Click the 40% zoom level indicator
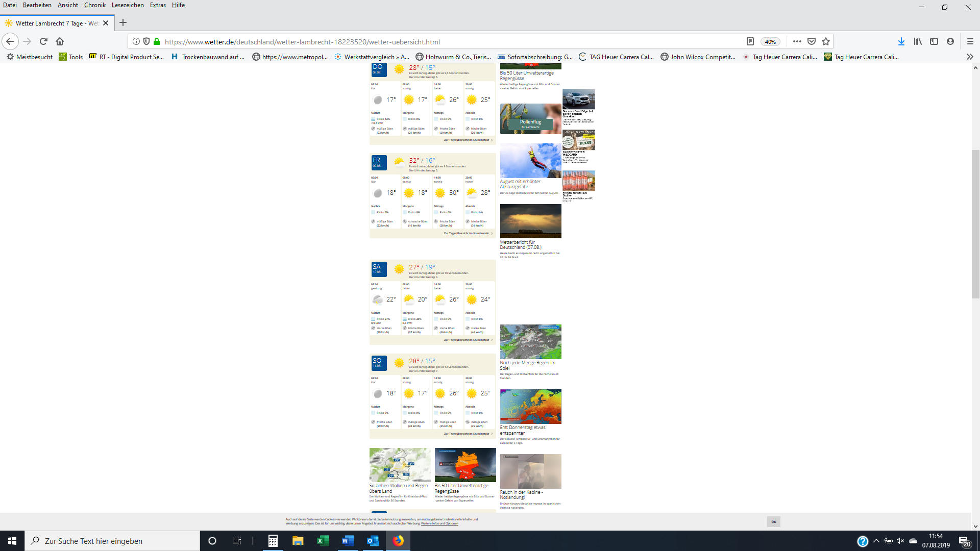This screenshot has height=551, width=980. [770, 42]
